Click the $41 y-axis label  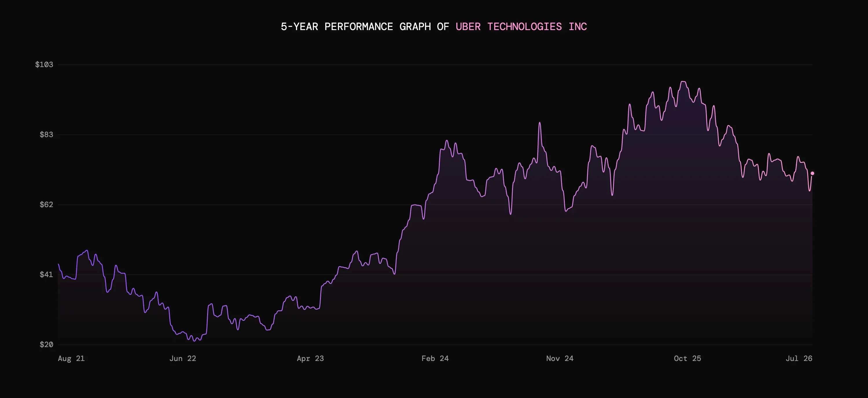pos(47,274)
